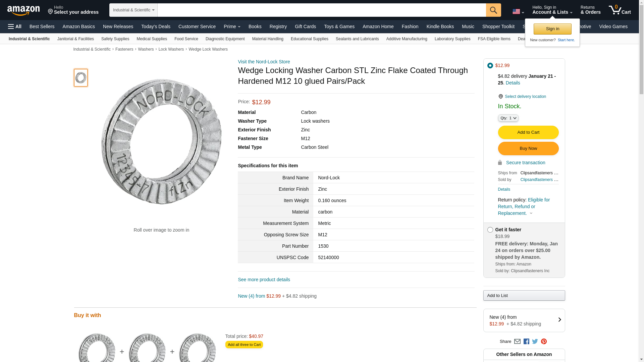Share product on Twitter icon
This screenshot has height=362, width=644.
coord(535,341)
